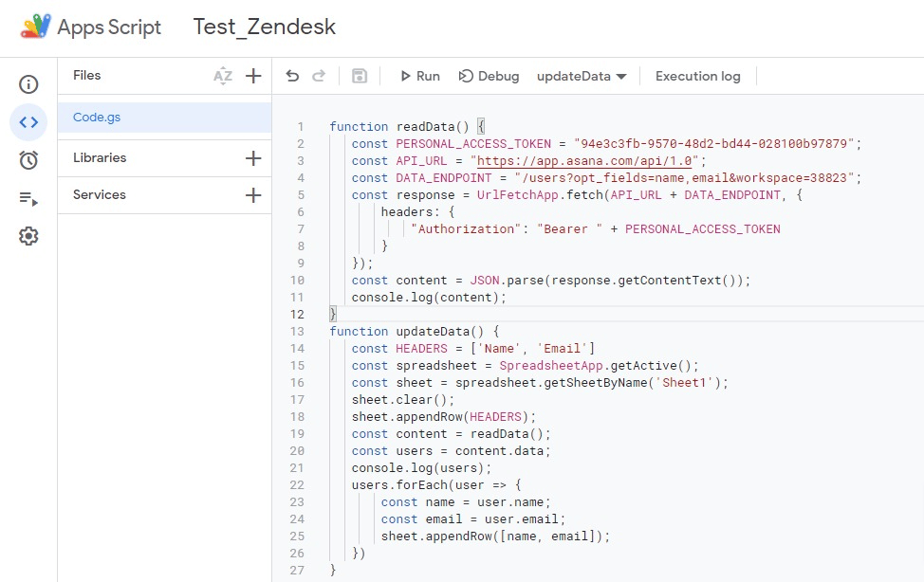The height and width of the screenshot is (582, 924).
Task: Open the Triggers alarm clock icon
Action: click(x=28, y=159)
